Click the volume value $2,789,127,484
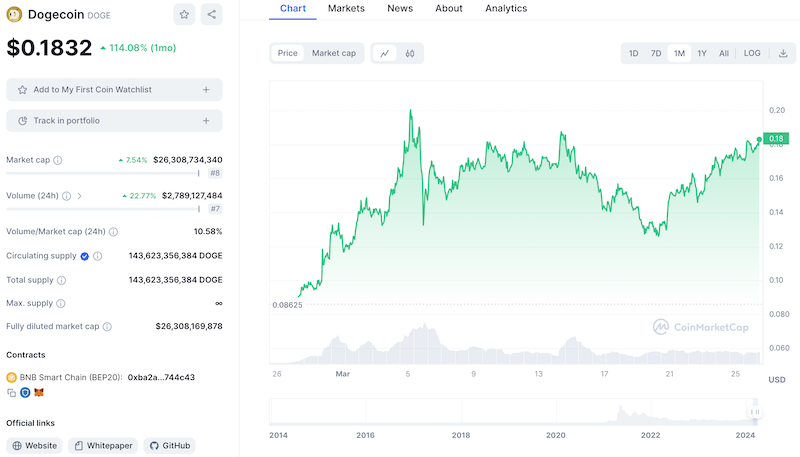The height and width of the screenshot is (457, 800). pyautogui.click(x=192, y=196)
